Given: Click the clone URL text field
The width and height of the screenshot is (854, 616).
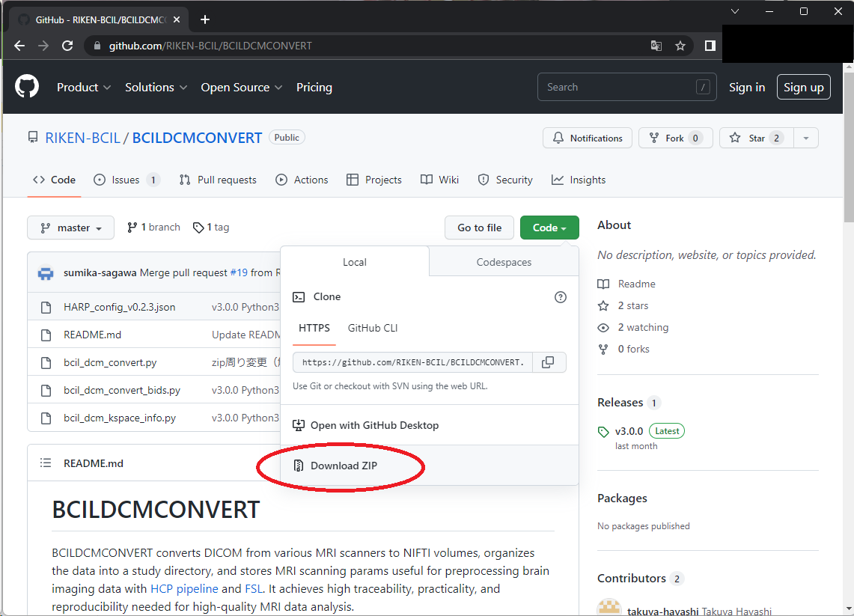Looking at the screenshot, I should click(x=413, y=362).
